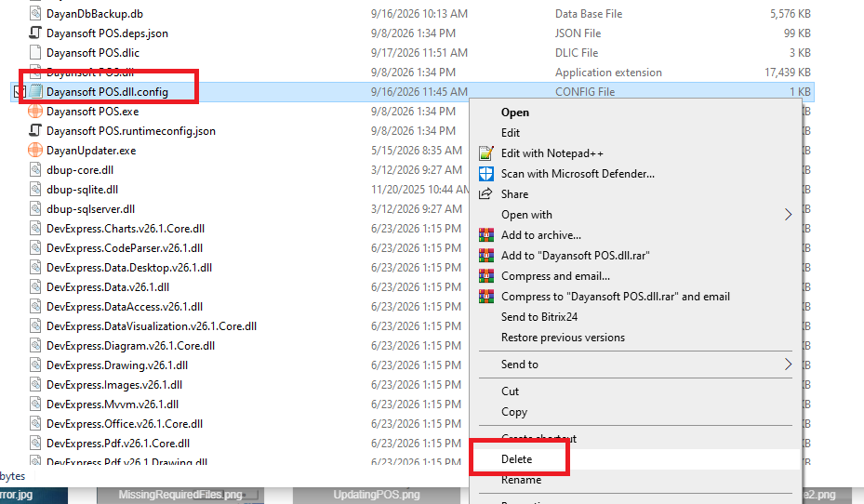The height and width of the screenshot is (504, 864).
Task: Select the dbup-sqlserver.dll file name
Action: 90,209
